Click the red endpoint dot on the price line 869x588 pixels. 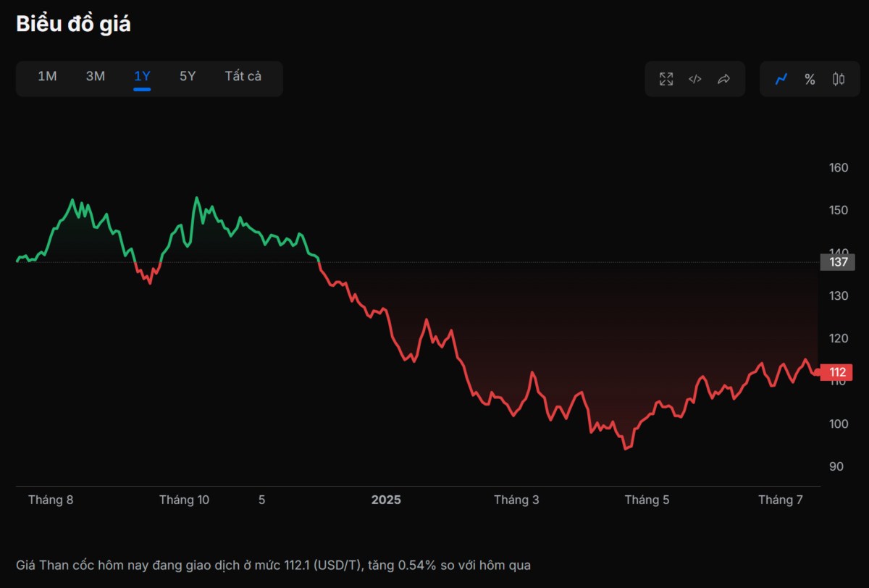818,372
